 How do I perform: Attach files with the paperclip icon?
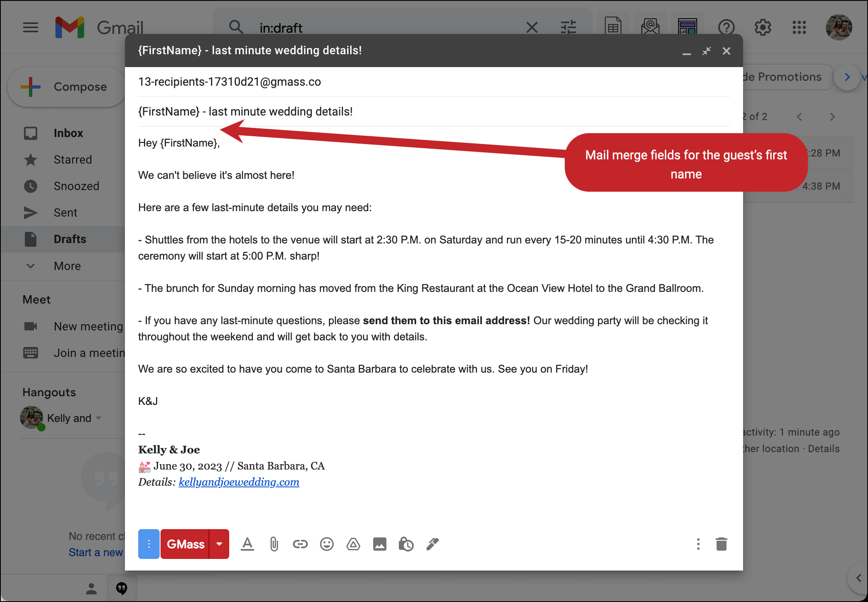click(x=274, y=544)
